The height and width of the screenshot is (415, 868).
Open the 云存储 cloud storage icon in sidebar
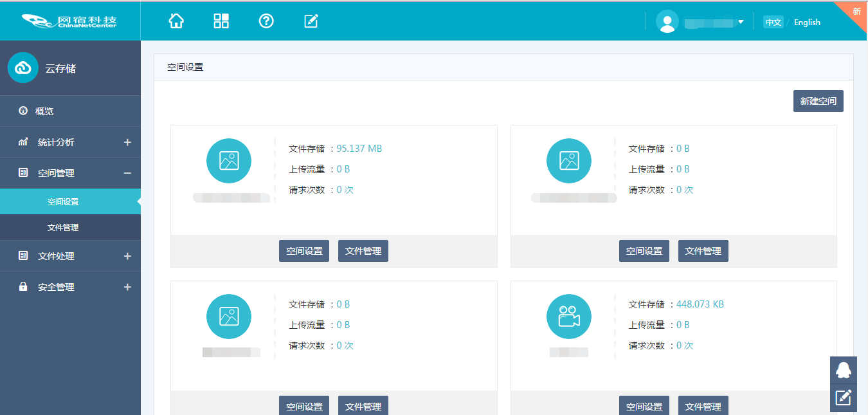[x=23, y=67]
